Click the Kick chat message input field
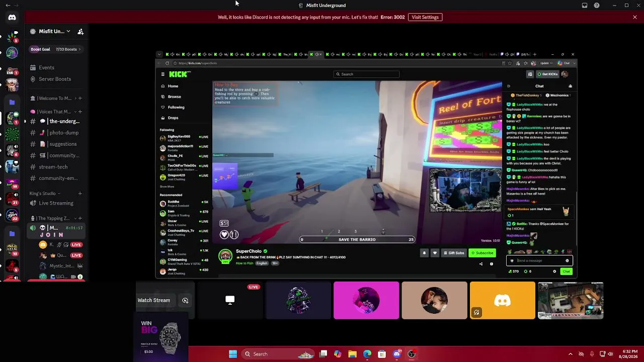 [x=539, y=260]
